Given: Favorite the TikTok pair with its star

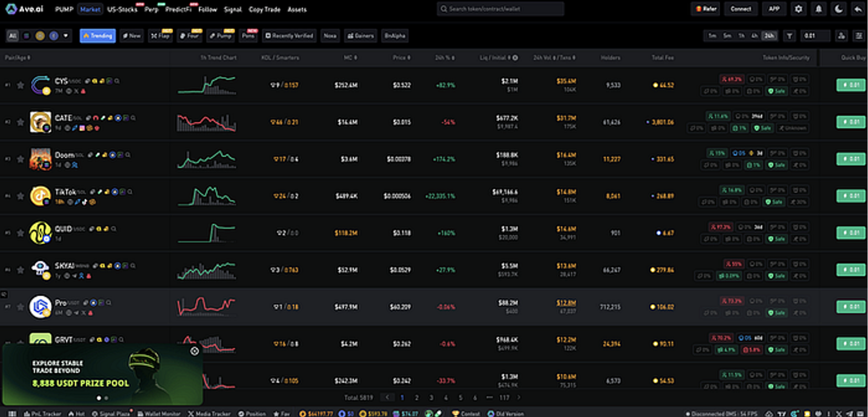Looking at the screenshot, I should pyautogui.click(x=20, y=196).
